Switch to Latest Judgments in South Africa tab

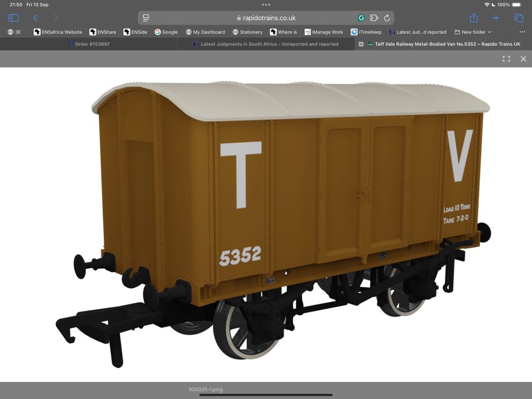(266, 44)
